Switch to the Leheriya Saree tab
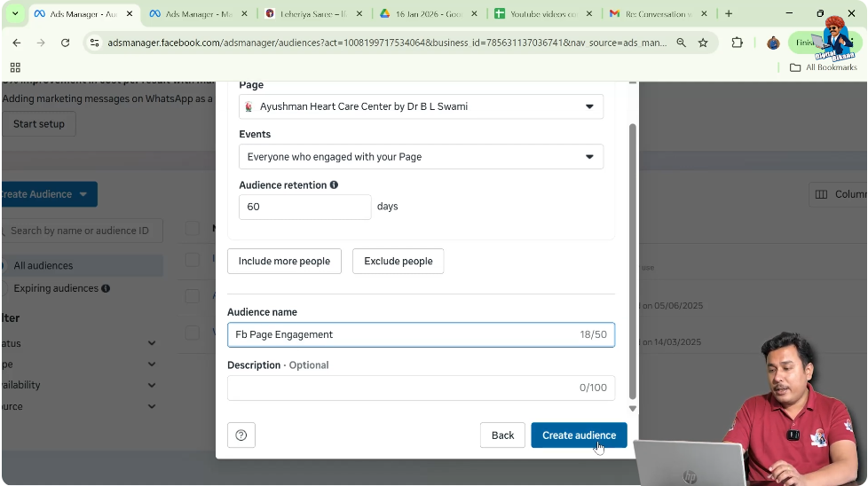The height and width of the screenshot is (486, 868). [313, 14]
